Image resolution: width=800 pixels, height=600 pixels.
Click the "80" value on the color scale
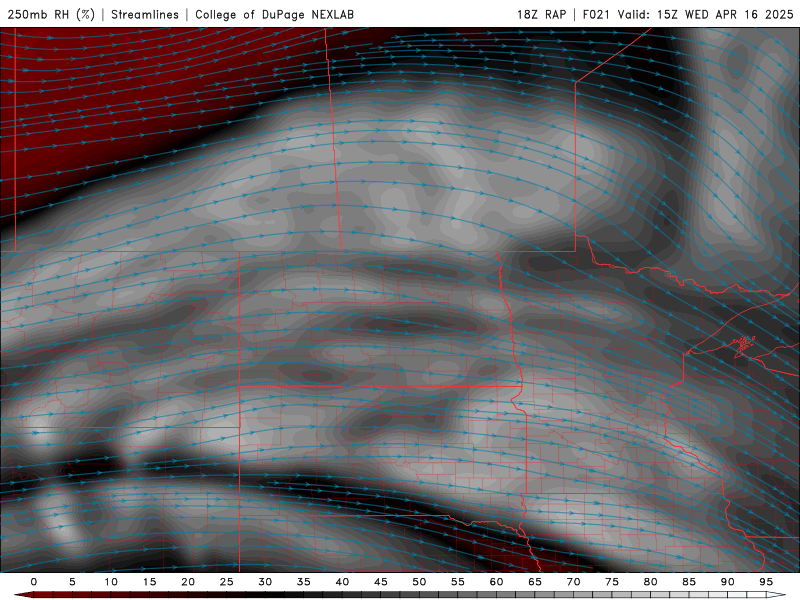point(650,582)
